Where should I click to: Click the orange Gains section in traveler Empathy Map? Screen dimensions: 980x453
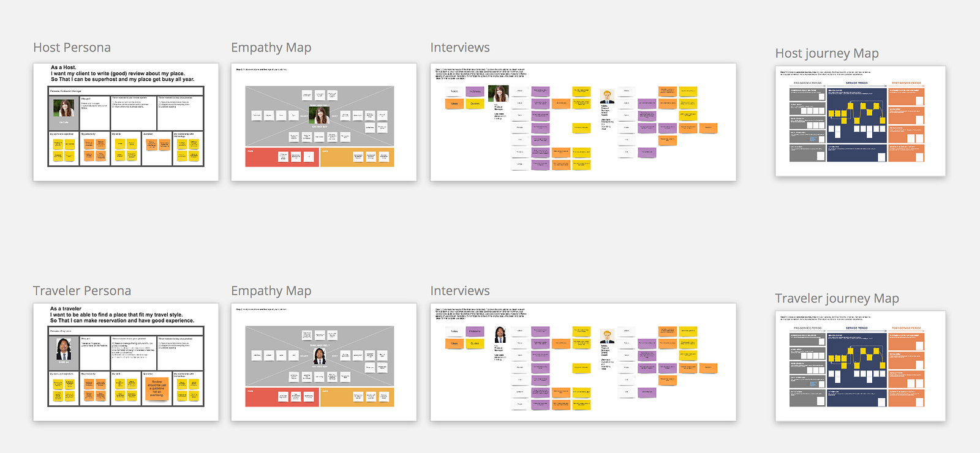(x=357, y=397)
